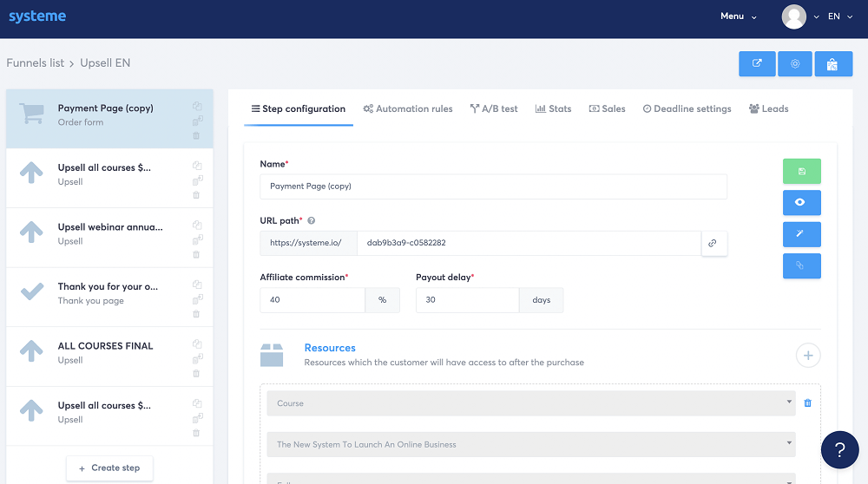
Task: Go back to Funnels list
Action: (x=36, y=63)
